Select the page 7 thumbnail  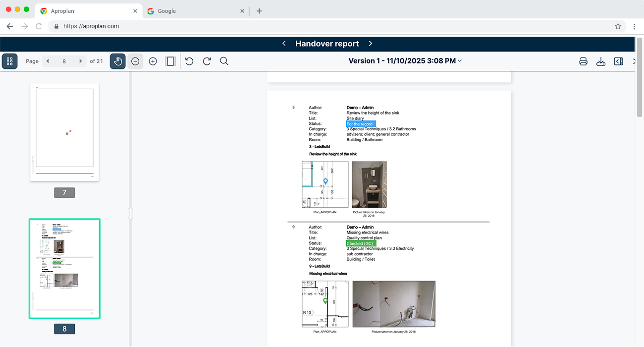[64, 132]
